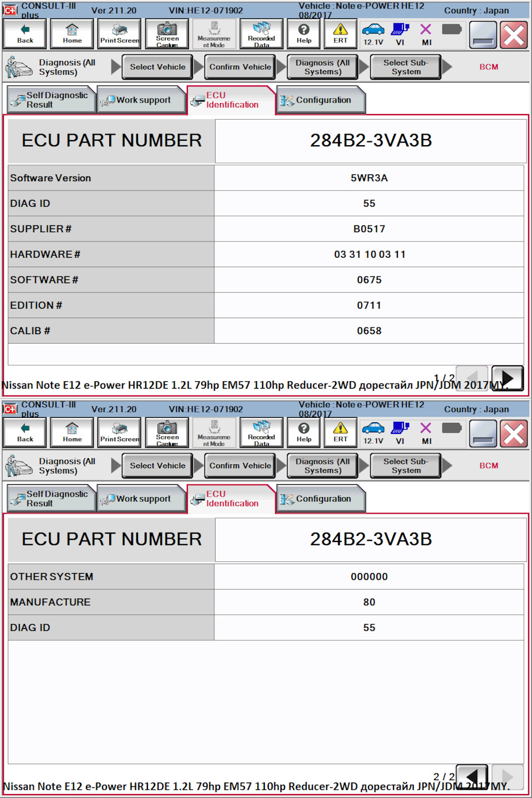Open Self Diagnostic Result tab in page 1/2 window
The width and height of the screenshot is (532, 798).
tap(51, 100)
